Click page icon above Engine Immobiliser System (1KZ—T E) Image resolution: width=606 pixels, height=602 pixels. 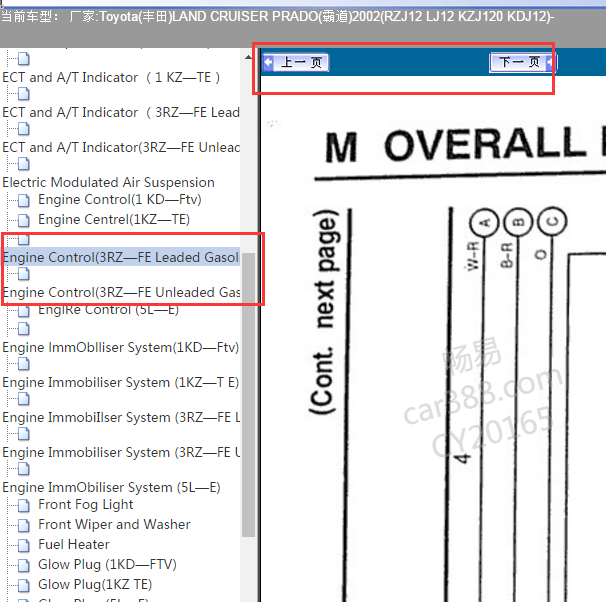[x=24, y=364]
